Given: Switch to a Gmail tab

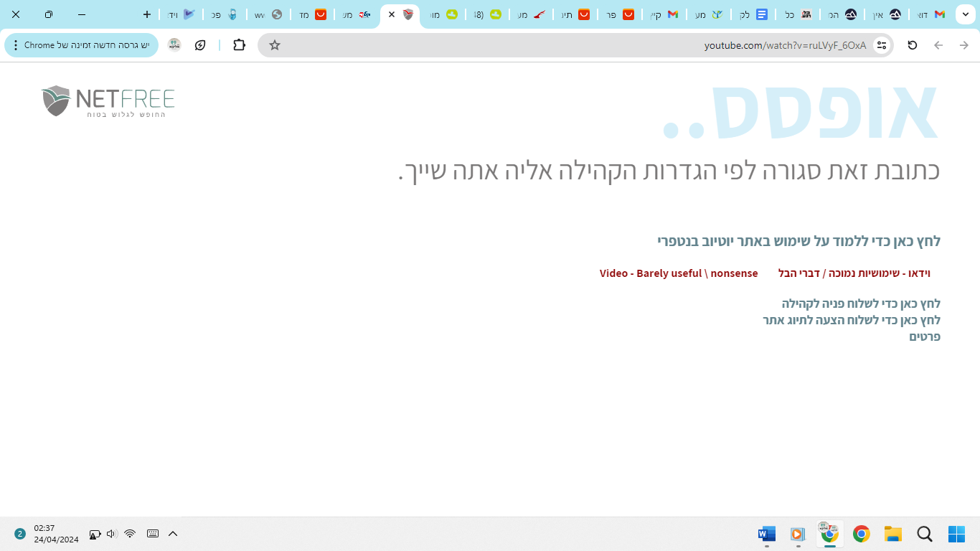Looking at the screenshot, I should coord(670,12).
